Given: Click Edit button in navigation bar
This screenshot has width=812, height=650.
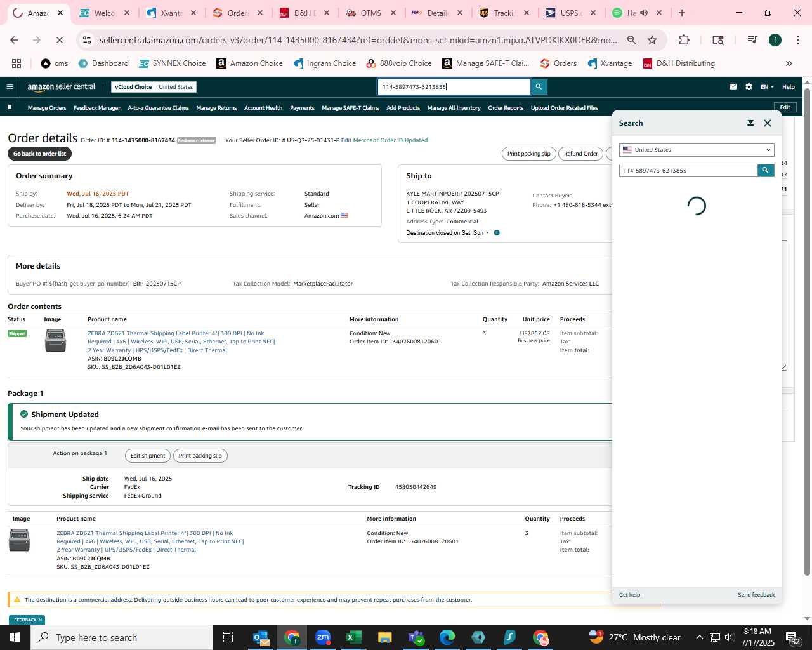Looking at the screenshot, I should coord(785,107).
